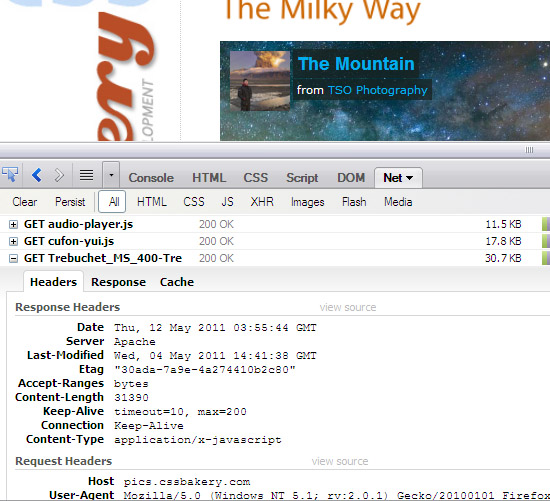Open the command line lines icon

click(x=86, y=175)
